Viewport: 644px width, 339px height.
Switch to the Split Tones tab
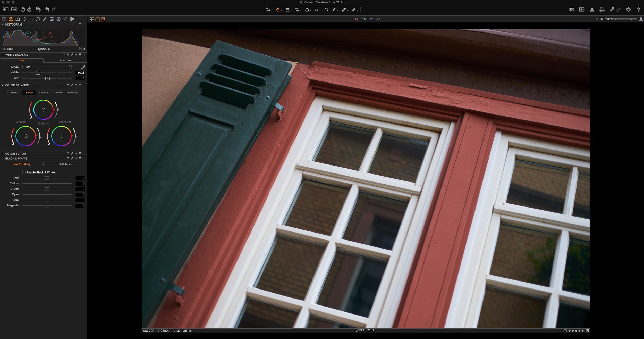65,164
